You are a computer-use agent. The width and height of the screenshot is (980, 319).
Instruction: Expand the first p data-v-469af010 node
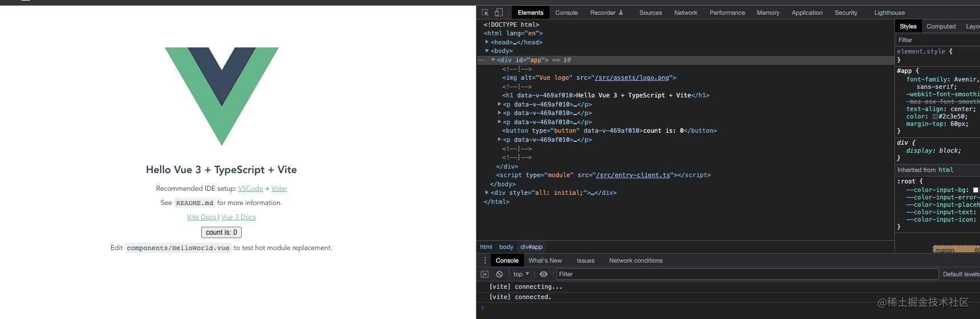[499, 104]
